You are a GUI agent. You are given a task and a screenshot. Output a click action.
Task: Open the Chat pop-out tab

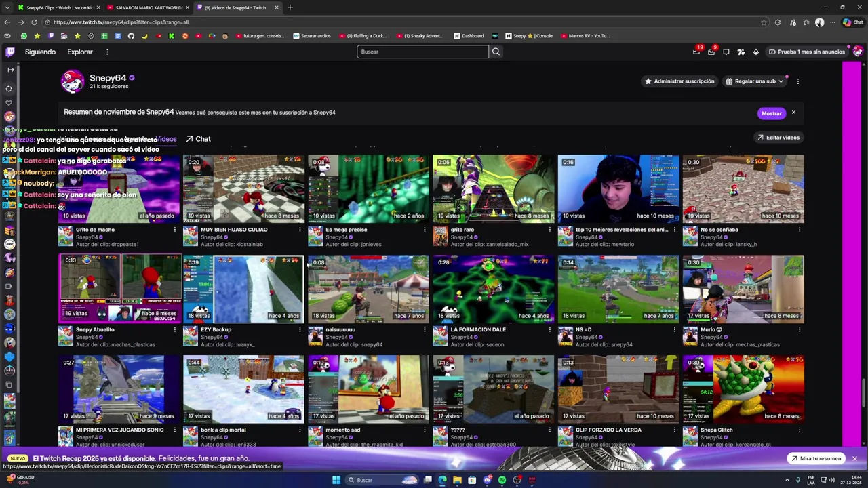pyautogui.click(x=198, y=139)
